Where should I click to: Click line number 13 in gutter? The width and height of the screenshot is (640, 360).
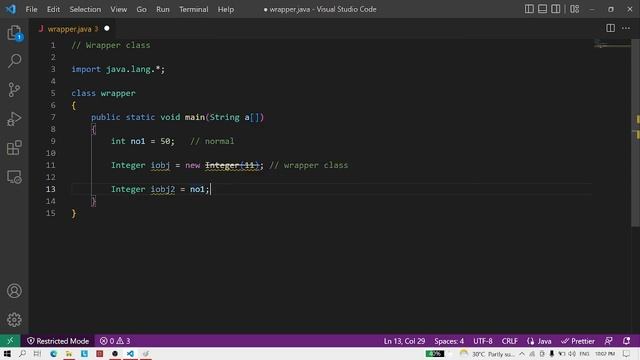coord(50,189)
